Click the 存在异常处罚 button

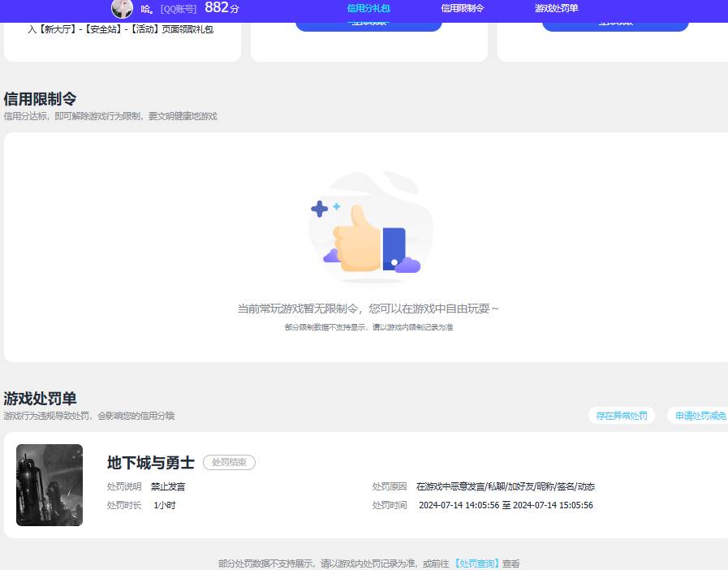point(621,415)
